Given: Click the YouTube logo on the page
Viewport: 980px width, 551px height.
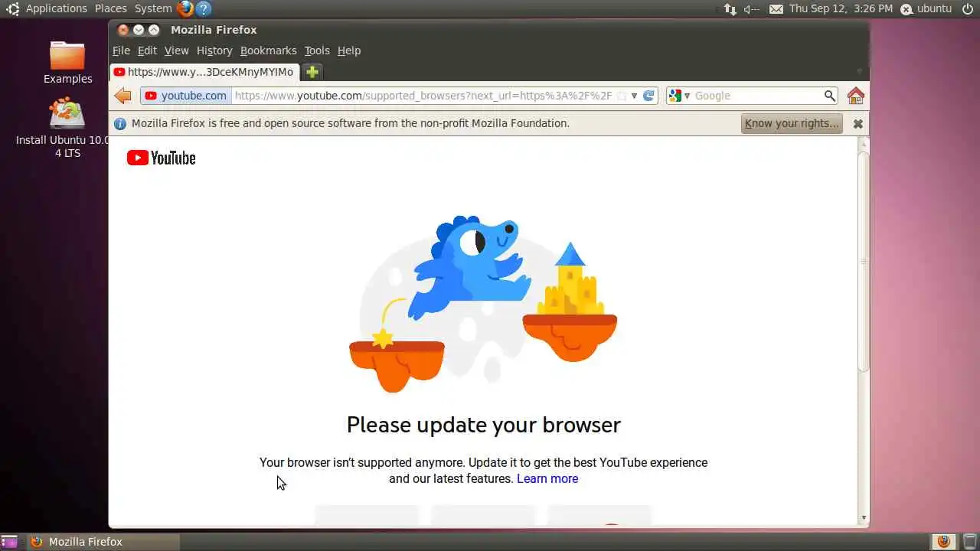Looking at the screenshot, I should click(x=162, y=158).
